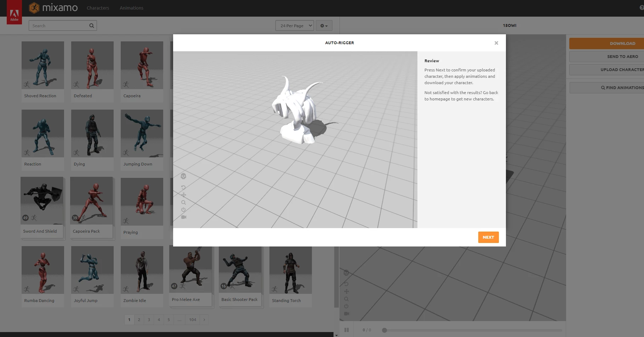Select the Joyful Jump animation thumbnail
This screenshot has width=644, height=337.
(92, 270)
